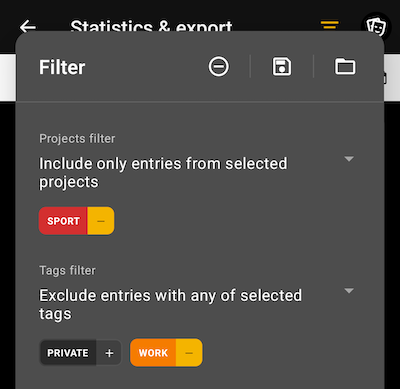Click the Filter dialog heading
Image resolution: width=400 pixels, height=389 pixels.
62,67
